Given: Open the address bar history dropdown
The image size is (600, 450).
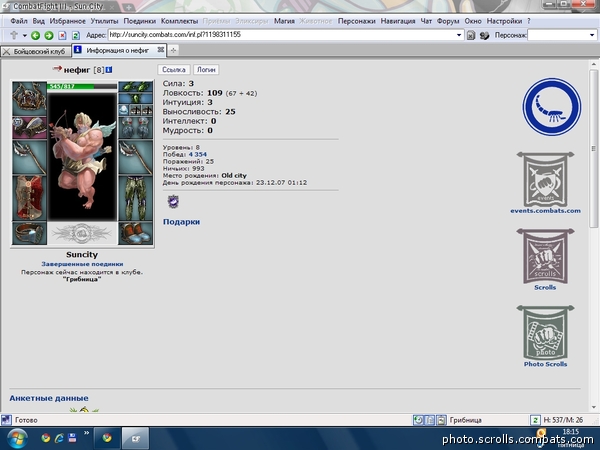Looking at the screenshot, I should pos(459,35).
